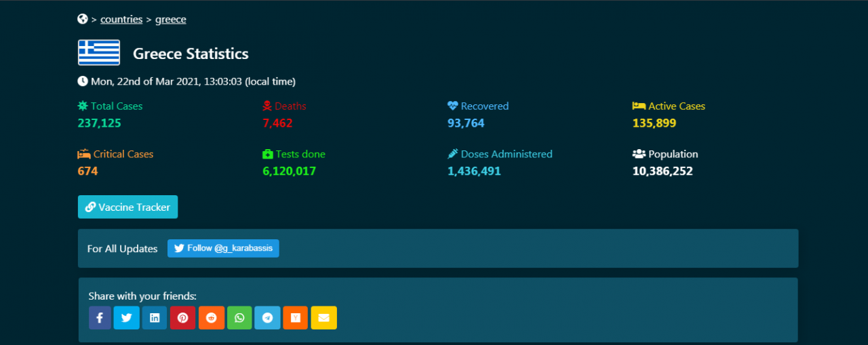
Task: Share page on Facebook
Action: [x=99, y=318]
